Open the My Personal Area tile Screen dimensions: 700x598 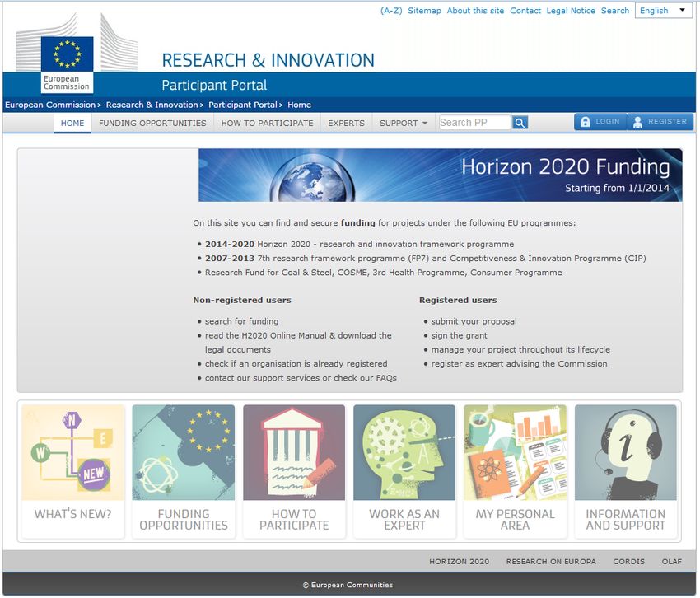pos(516,471)
